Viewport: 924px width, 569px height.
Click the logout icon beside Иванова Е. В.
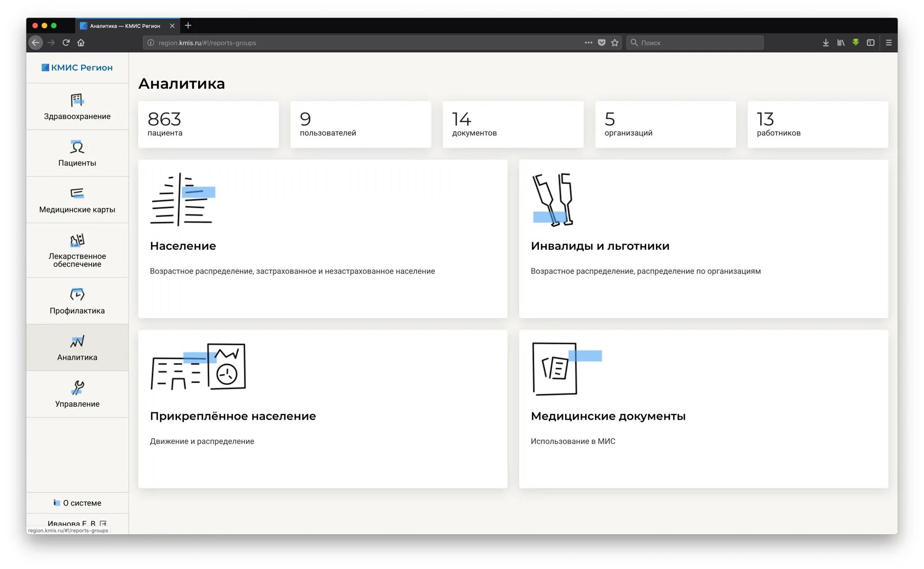[x=103, y=524]
